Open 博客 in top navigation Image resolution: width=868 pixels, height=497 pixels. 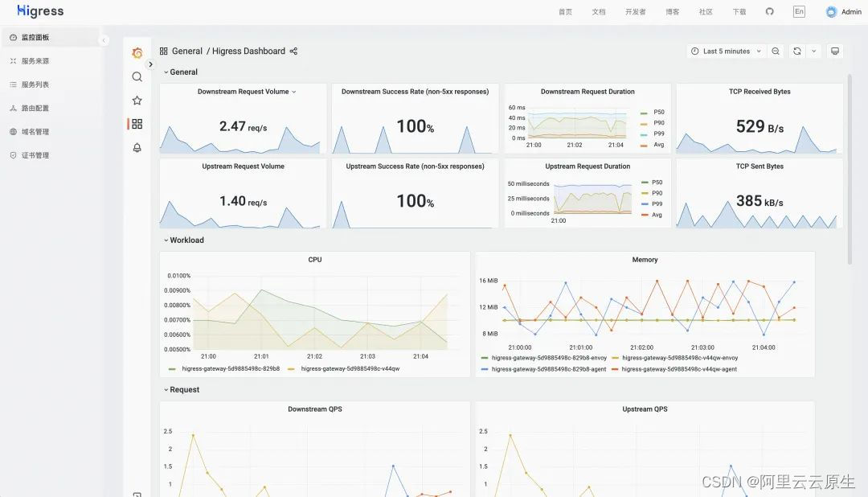(x=672, y=11)
